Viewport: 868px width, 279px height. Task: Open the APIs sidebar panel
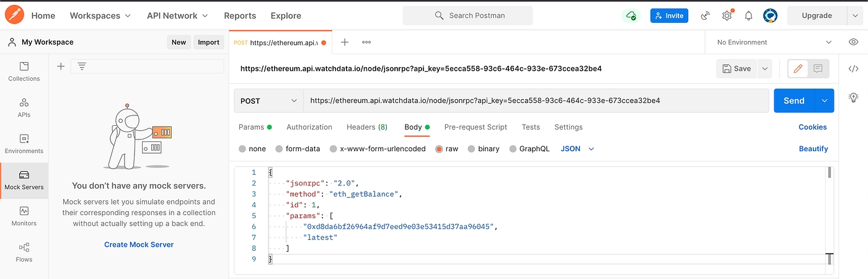point(24,108)
